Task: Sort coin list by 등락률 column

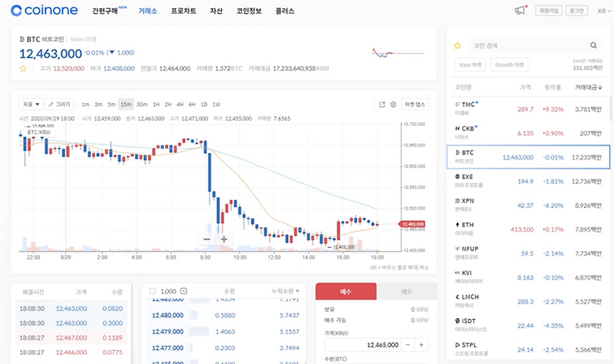Action: point(553,88)
